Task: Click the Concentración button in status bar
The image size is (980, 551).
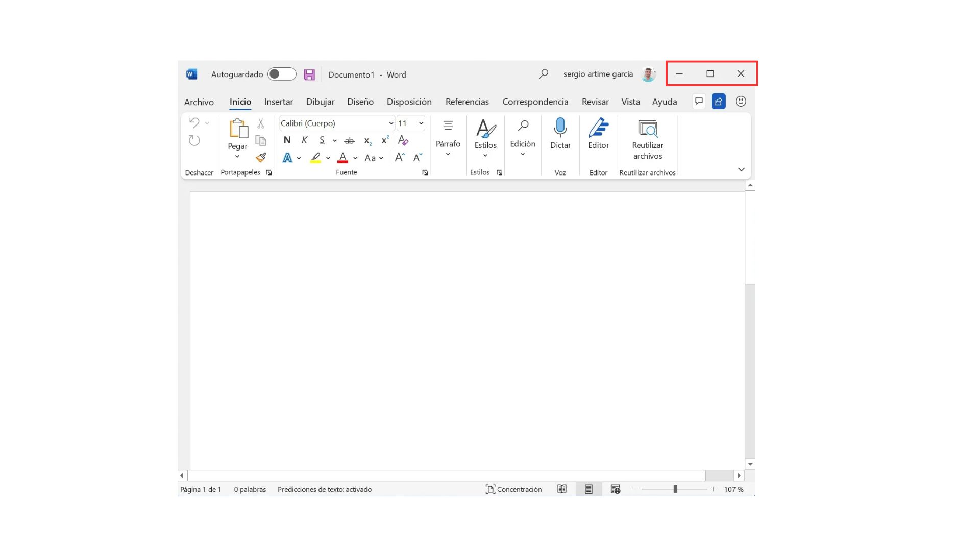Action: coord(513,489)
